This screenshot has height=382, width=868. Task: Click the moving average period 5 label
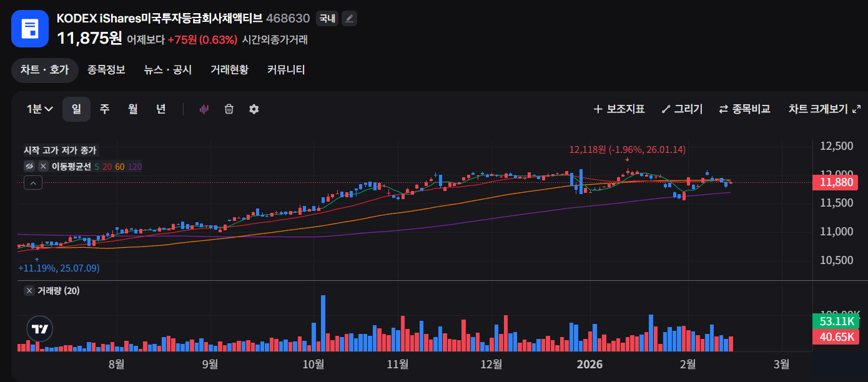pos(97,166)
